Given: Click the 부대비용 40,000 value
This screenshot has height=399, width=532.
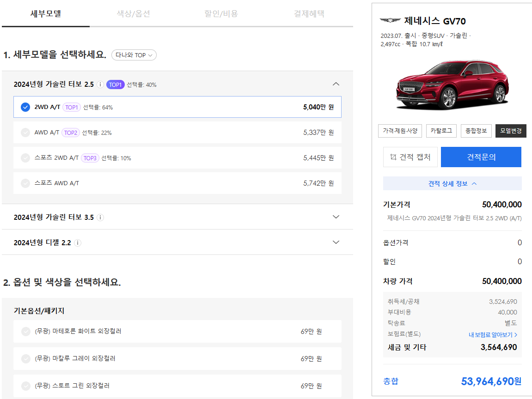Looking at the screenshot, I should (x=508, y=312).
